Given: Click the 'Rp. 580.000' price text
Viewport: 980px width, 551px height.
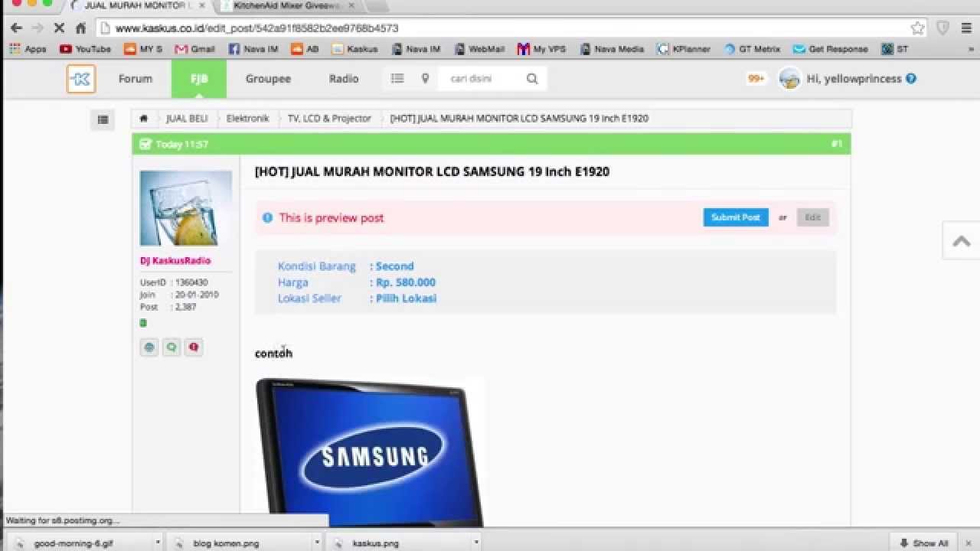Looking at the screenshot, I should point(406,282).
